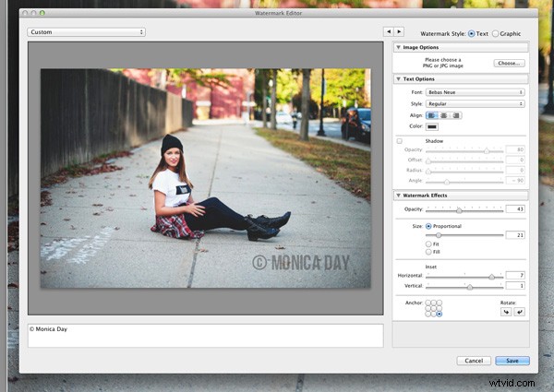Screen dimensions: 554x392
Task: Click the Cancel button
Action: pyautogui.click(x=474, y=361)
